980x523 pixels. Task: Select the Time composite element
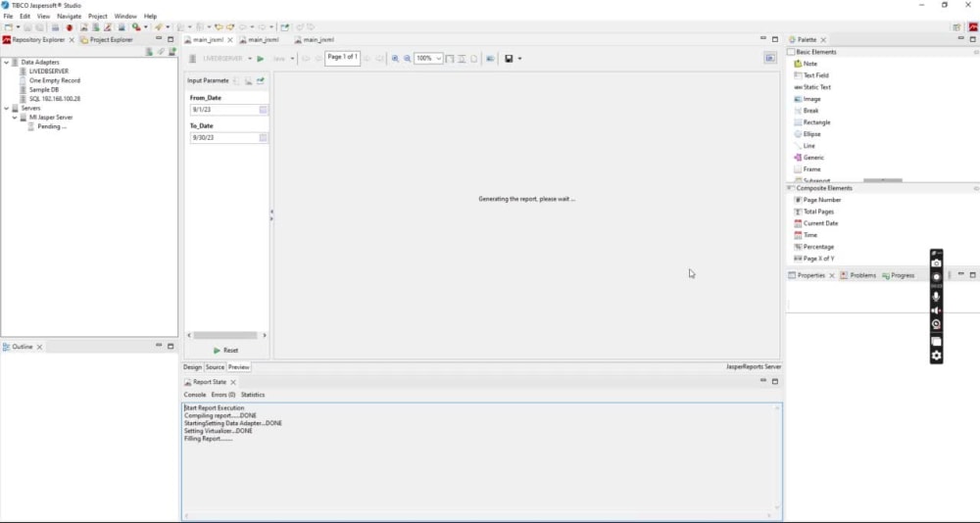pyautogui.click(x=806, y=236)
